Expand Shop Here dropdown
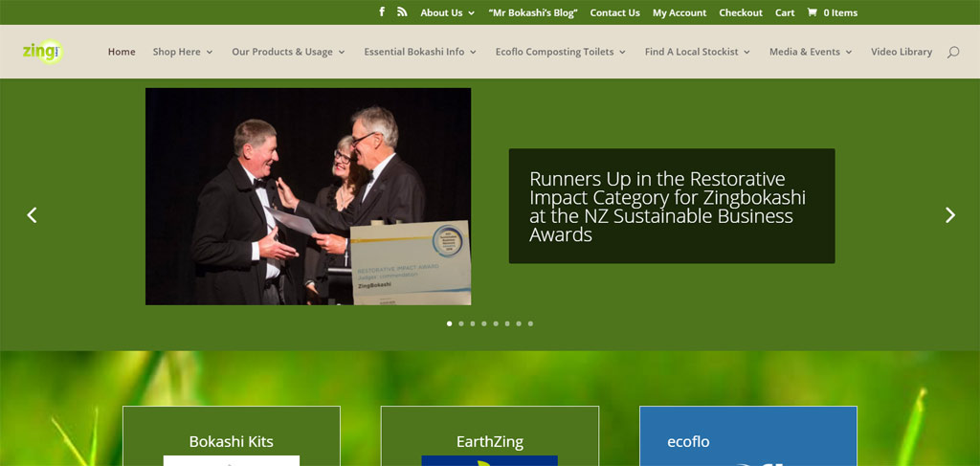 (183, 52)
